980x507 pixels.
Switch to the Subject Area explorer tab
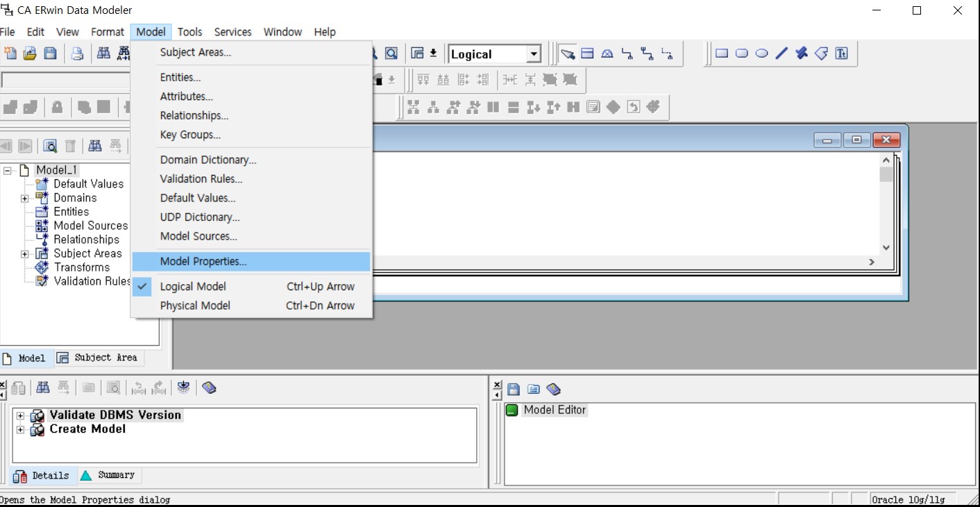click(98, 358)
